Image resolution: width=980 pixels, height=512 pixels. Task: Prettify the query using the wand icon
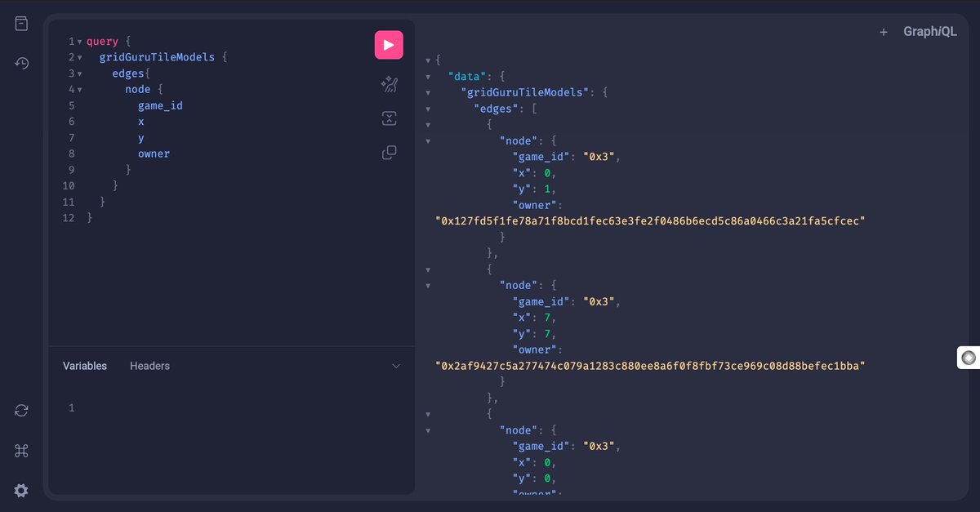(x=389, y=84)
